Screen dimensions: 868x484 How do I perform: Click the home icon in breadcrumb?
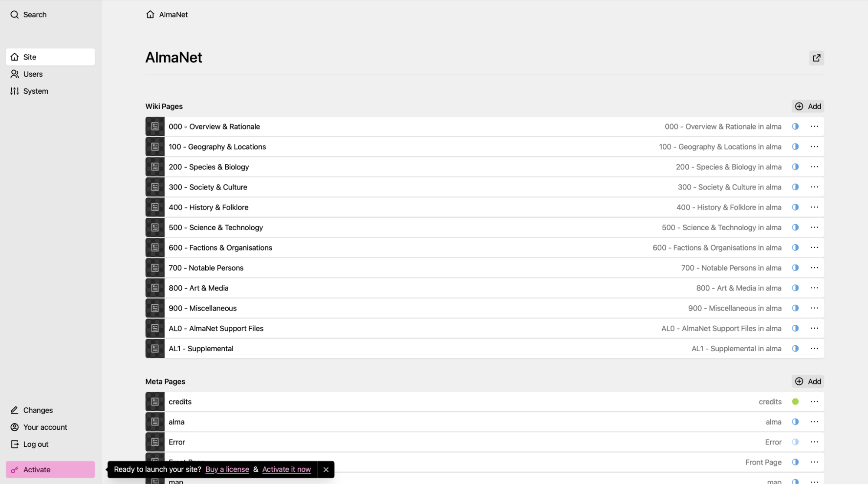150,14
